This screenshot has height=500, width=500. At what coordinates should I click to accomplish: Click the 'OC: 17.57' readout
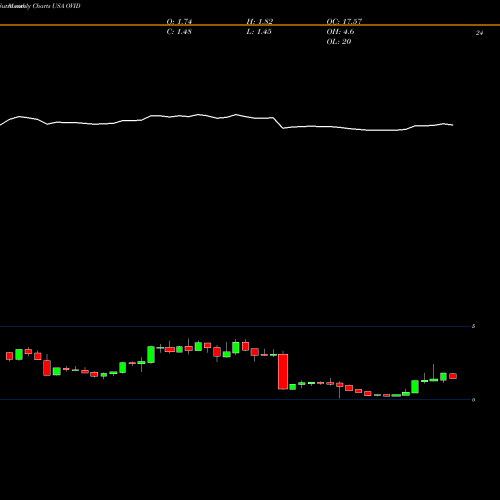pyautogui.click(x=344, y=22)
